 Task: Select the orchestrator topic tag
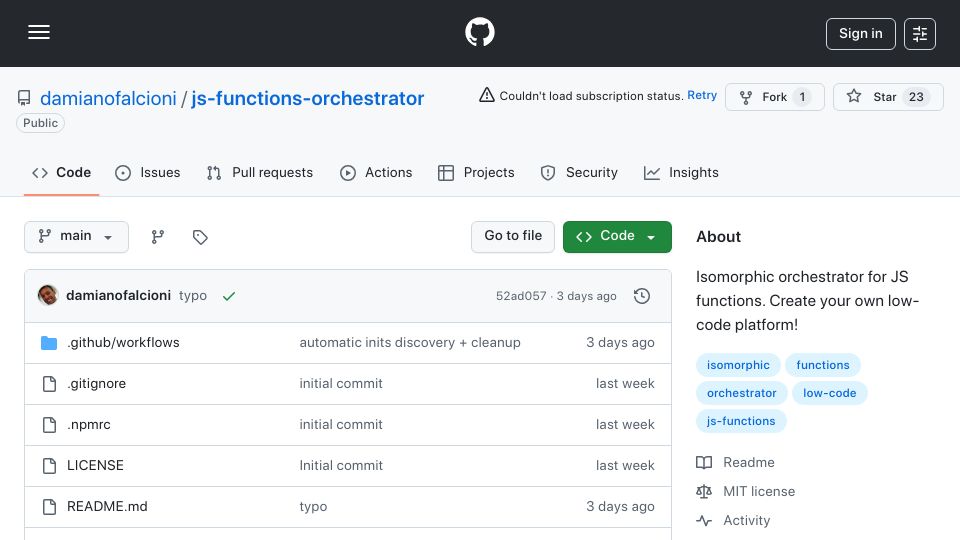point(741,393)
